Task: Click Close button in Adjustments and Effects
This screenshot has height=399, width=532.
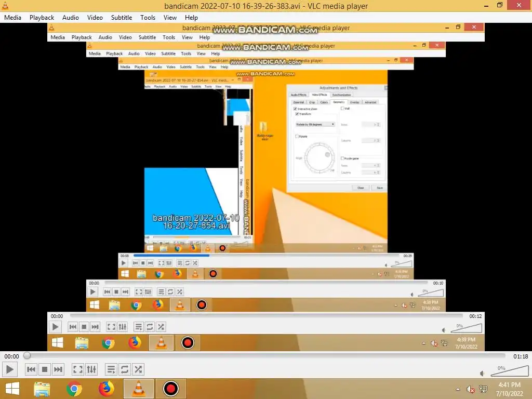Action: coord(361,188)
